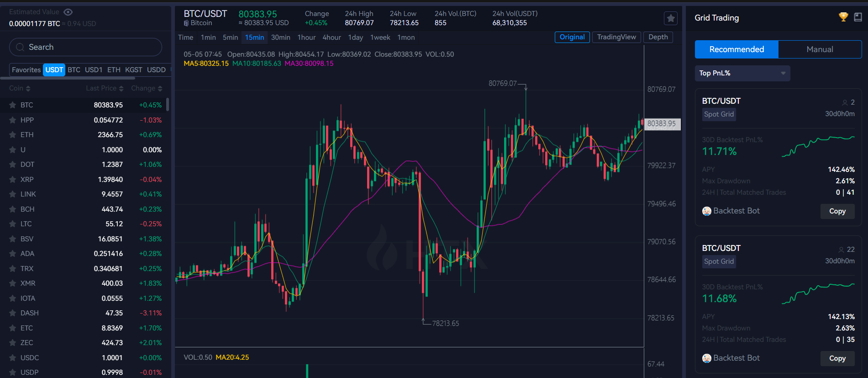Star the TRX coin row
868x378 pixels.
click(x=13, y=269)
